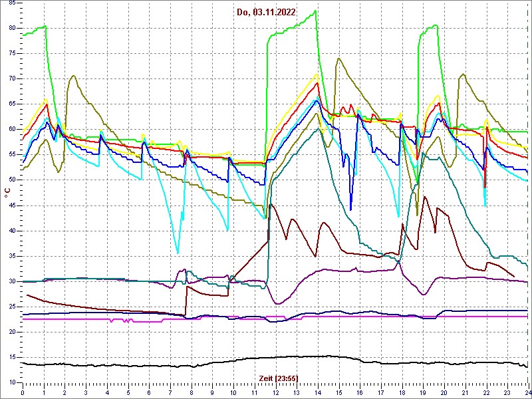532x399 pixels.
Task: Click hour 9 on the time axis
Action: (212, 392)
